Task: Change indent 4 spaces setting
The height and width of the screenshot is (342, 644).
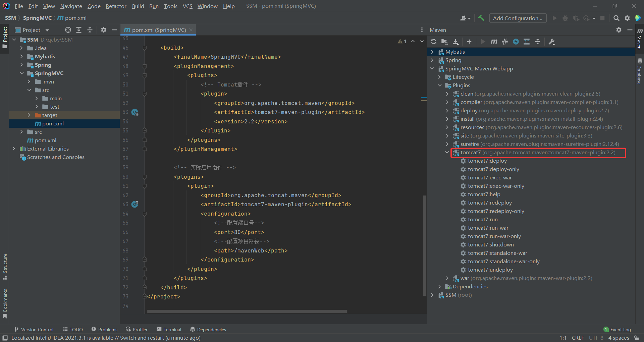Action: (619, 338)
